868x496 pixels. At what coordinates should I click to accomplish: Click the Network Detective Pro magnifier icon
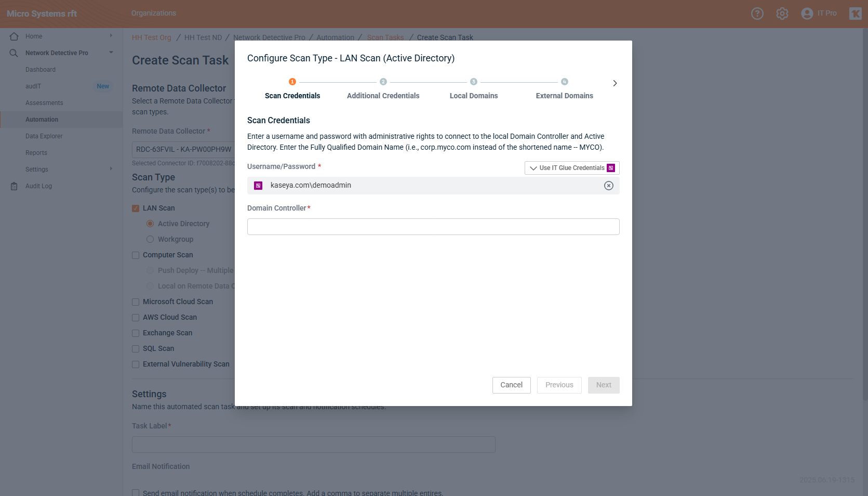(x=14, y=53)
